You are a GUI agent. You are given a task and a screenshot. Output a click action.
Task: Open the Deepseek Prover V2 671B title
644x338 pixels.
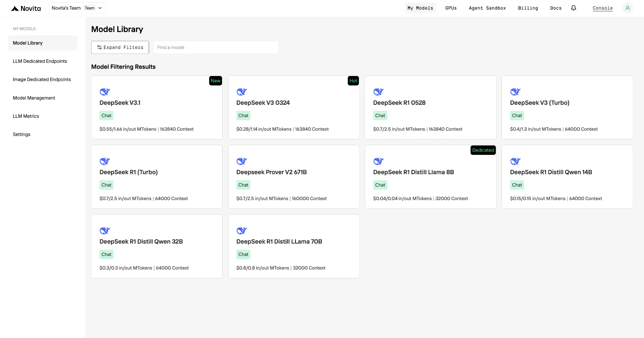271,172
